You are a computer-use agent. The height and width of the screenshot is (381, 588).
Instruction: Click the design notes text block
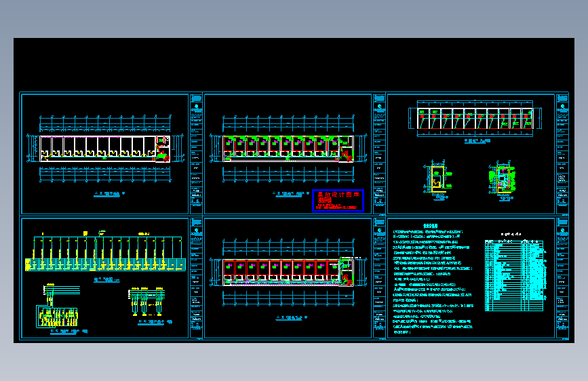pyautogui.click(x=433, y=279)
